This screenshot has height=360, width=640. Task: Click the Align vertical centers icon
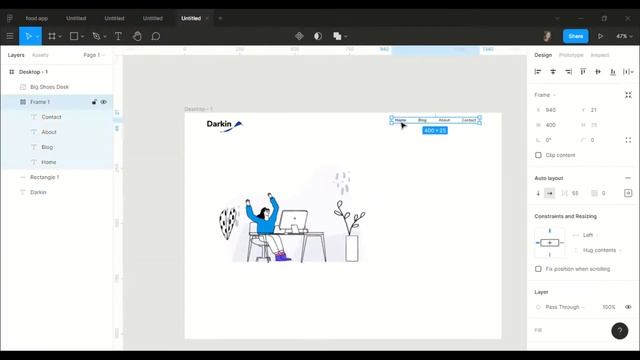(598, 72)
